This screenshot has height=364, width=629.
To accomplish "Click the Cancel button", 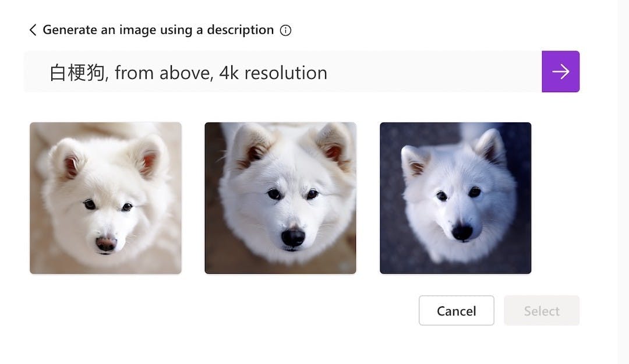I will point(457,310).
